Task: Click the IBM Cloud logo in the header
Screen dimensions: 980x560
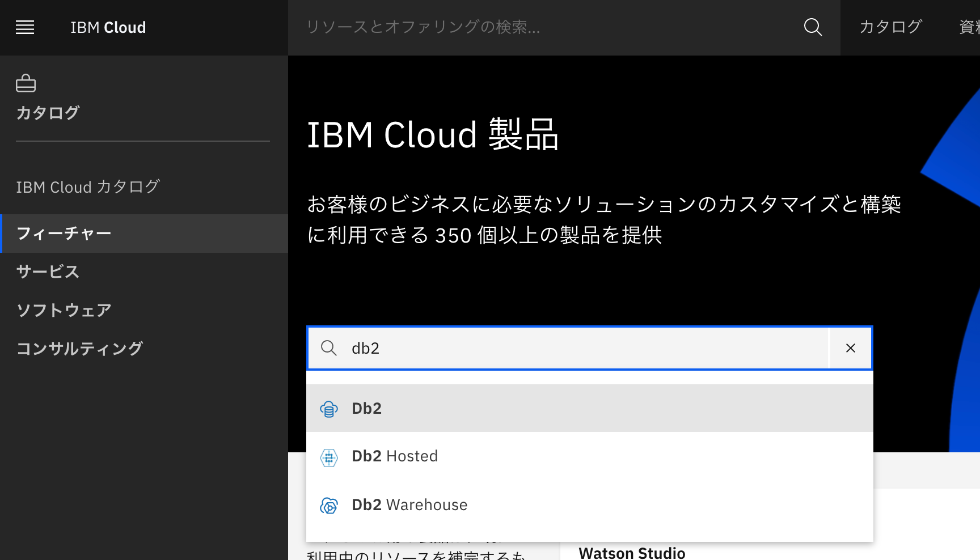Action: [108, 27]
